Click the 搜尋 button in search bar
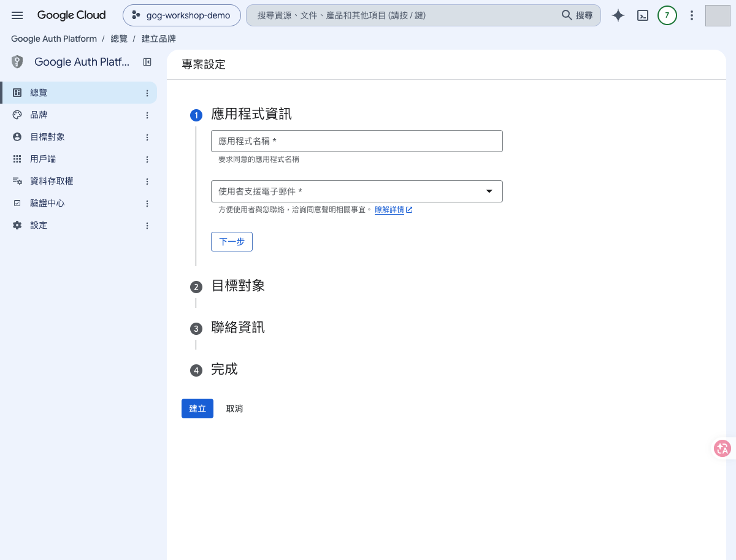 pos(577,15)
